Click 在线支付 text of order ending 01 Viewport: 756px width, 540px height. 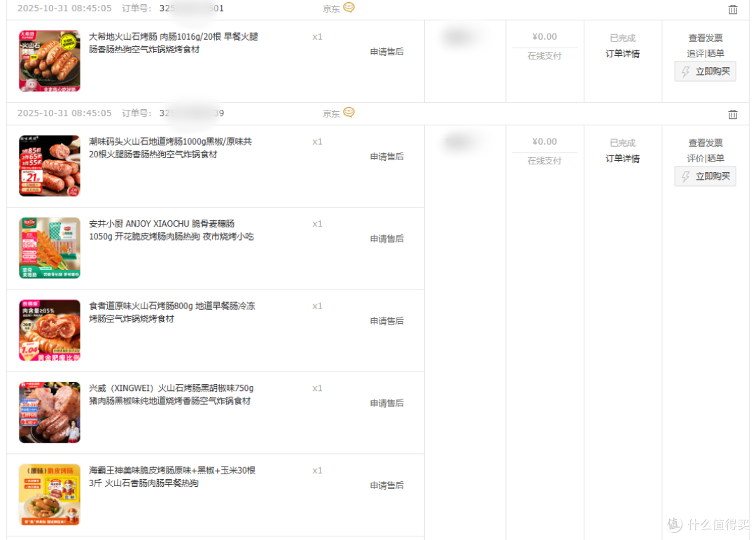545,56
